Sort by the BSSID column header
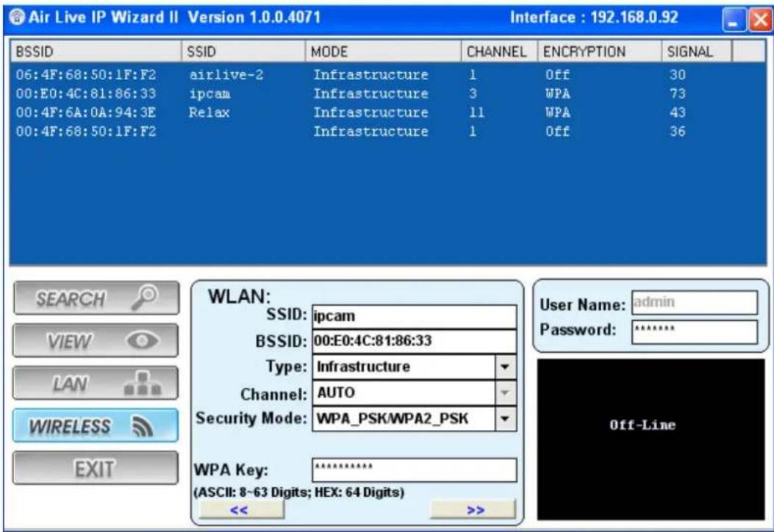Viewport: 774px width, 532px height. 96,52
